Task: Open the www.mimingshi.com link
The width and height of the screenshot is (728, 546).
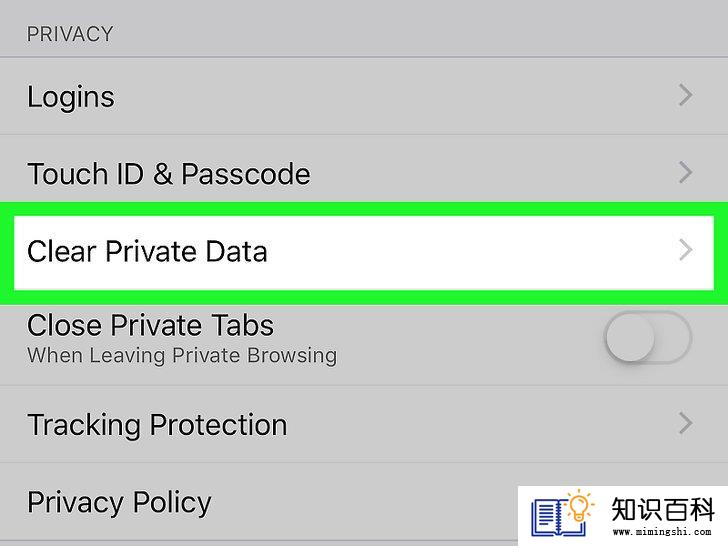Action: point(662,532)
